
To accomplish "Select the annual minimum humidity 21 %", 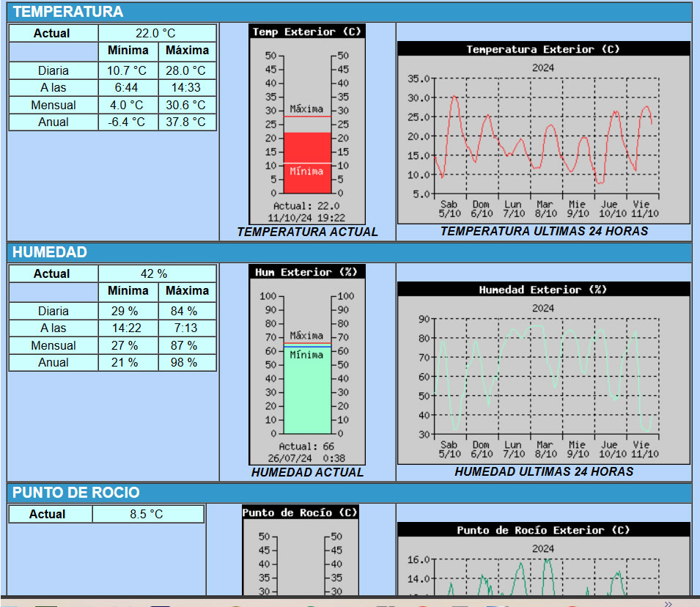I will 125,362.
